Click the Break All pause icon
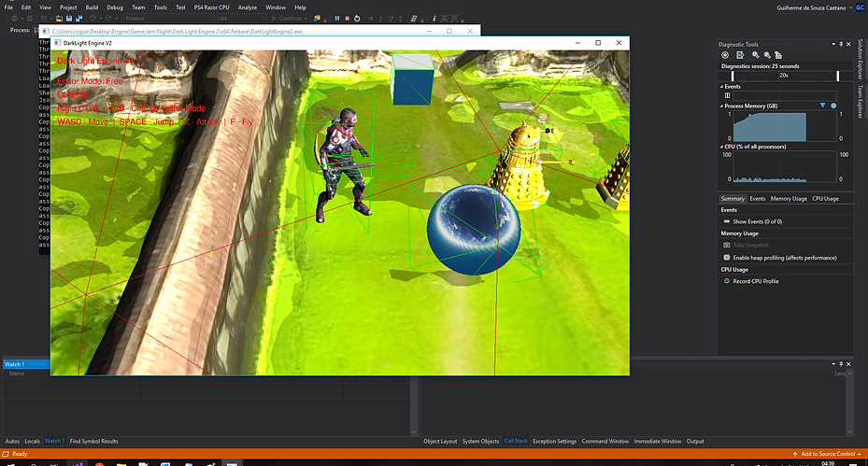Viewport: 868px width, 466px height. (336, 19)
